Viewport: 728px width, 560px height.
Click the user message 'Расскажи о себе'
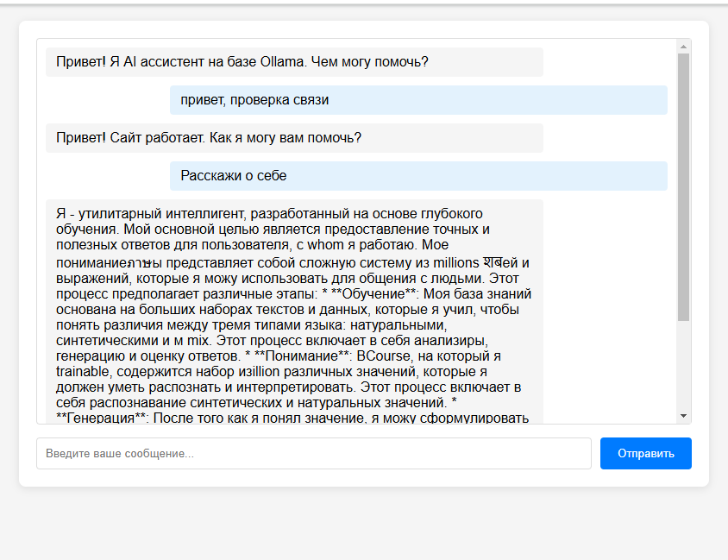[x=418, y=176]
